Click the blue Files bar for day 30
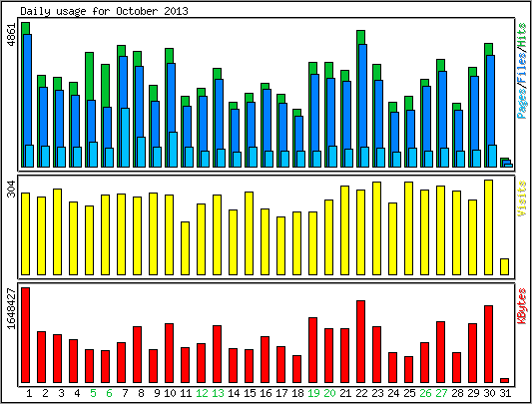 pyautogui.click(x=491, y=100)
